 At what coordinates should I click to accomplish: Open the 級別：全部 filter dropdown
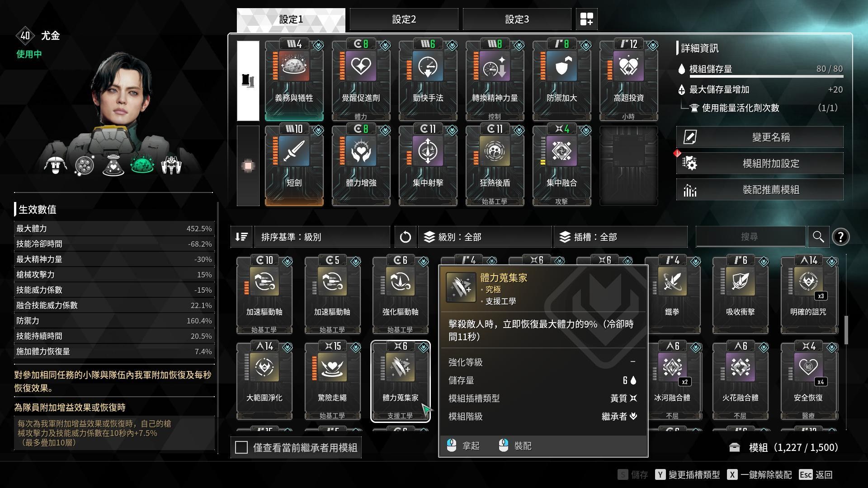485,237
